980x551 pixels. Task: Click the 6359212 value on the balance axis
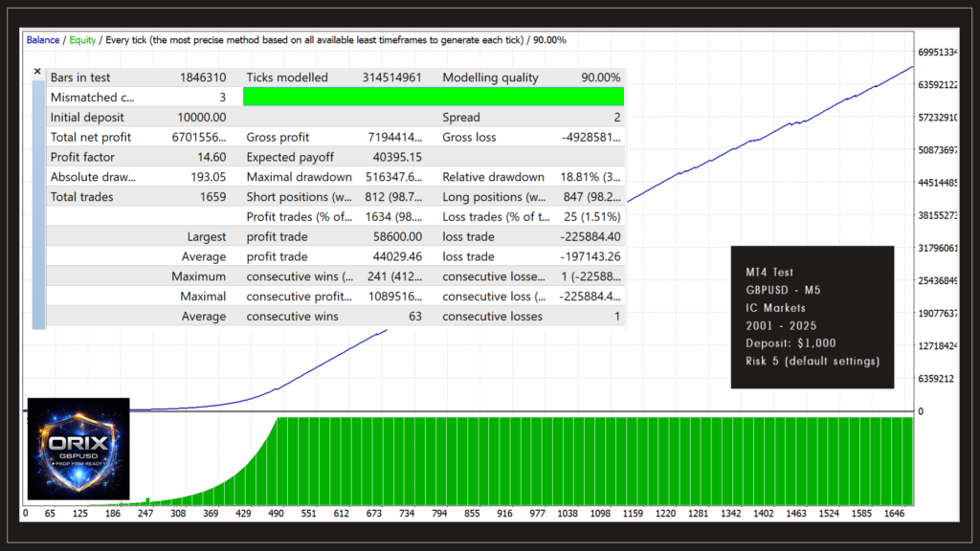pos(936,379)
